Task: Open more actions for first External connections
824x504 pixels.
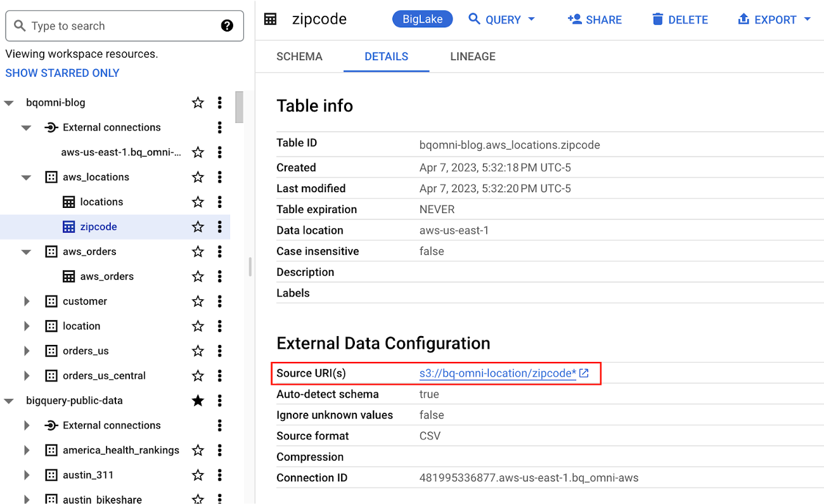Action: tap(219, 127)
